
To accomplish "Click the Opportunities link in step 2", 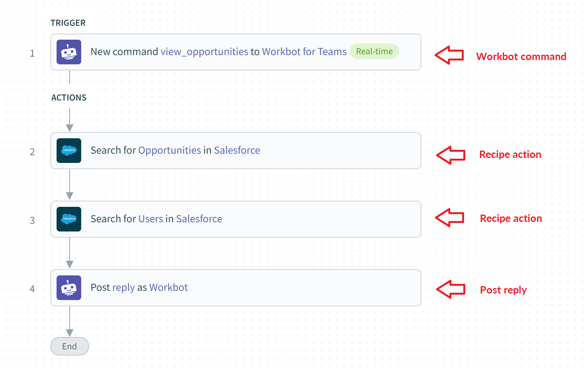I will (169, 150).
